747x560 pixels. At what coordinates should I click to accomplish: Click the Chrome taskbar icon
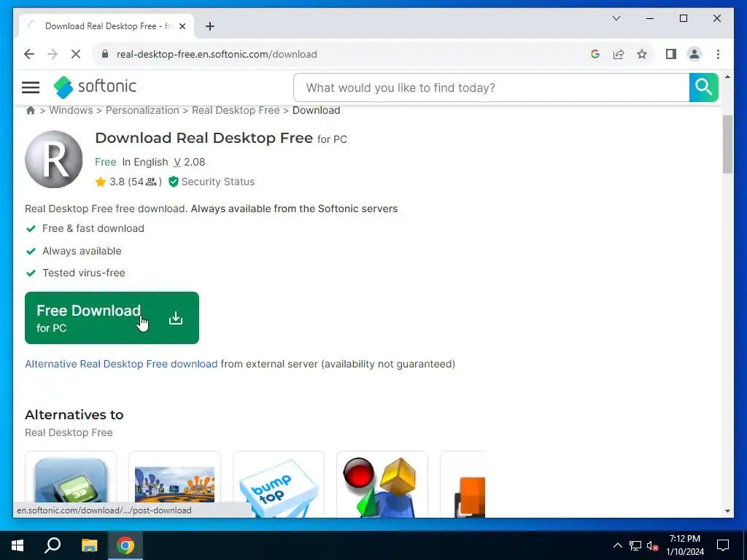[x=125, y=545]
